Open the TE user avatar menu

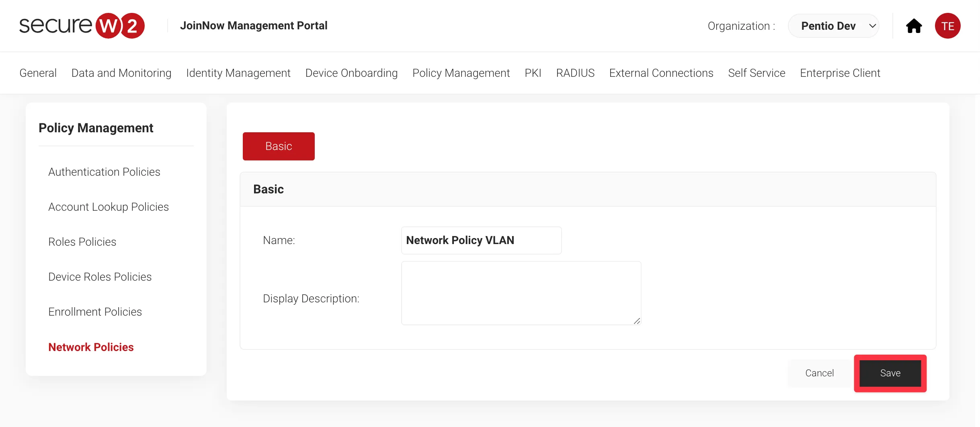[x=947, y=26]
